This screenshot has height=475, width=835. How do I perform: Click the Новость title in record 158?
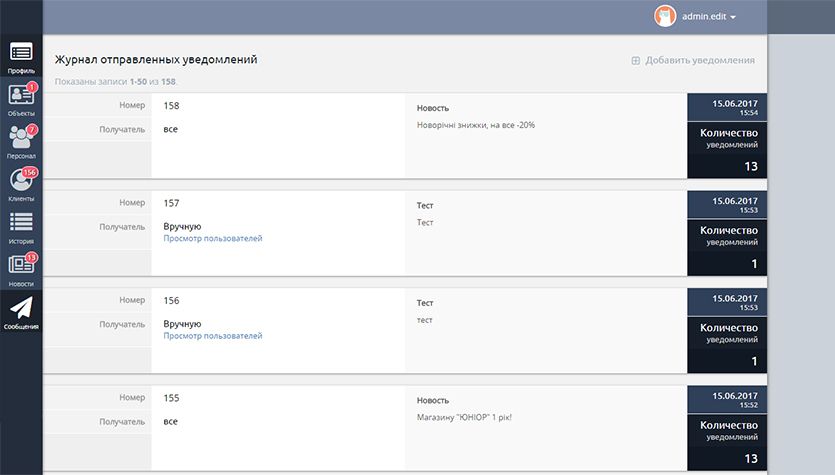click(432, 108)
